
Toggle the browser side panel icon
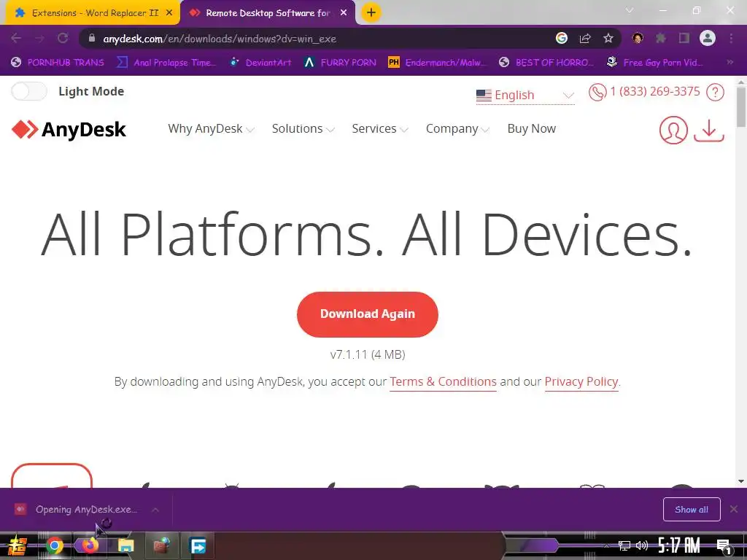(x=684, y=38)
